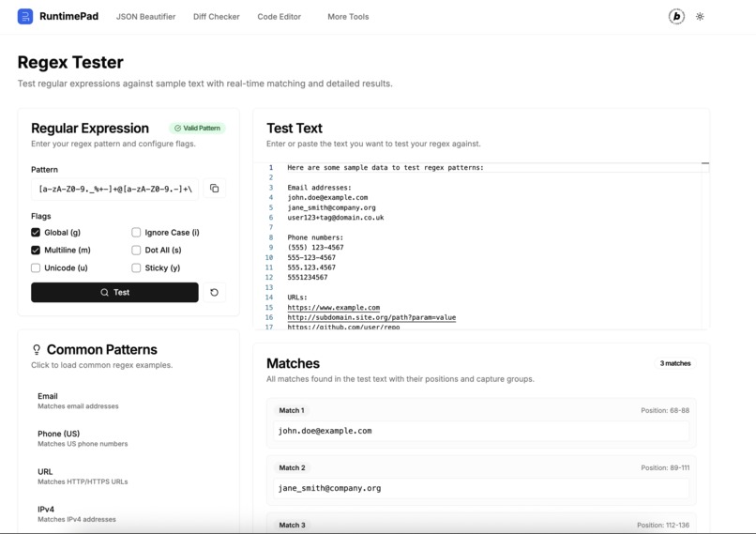The image size is (756, 534).
Task: Expand the More Tools menu
Action: pos(348,16)
